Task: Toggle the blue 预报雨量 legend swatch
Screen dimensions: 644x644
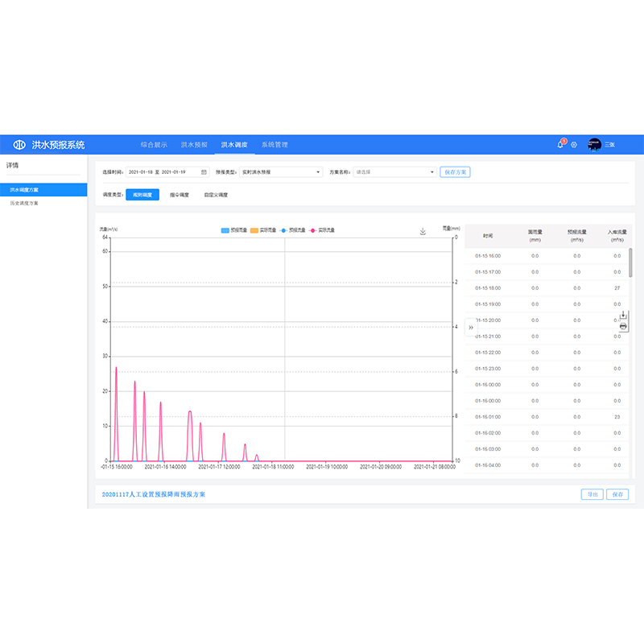Action: click(225, 230)
